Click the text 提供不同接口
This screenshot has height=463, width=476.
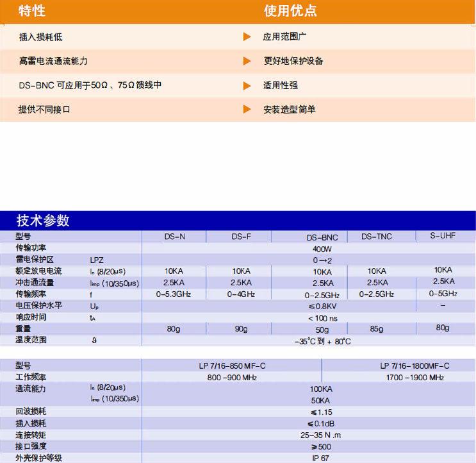44,110
